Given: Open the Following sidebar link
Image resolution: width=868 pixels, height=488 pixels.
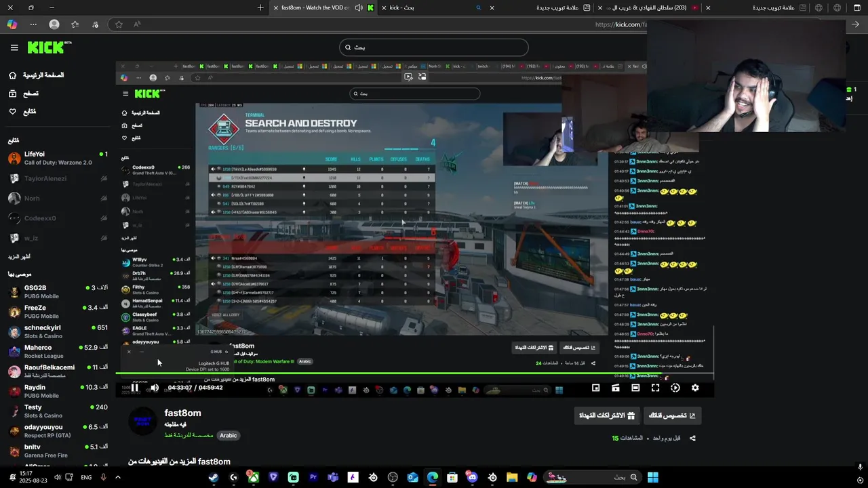Looking at the screenshot, I should (x=22, y=111).
